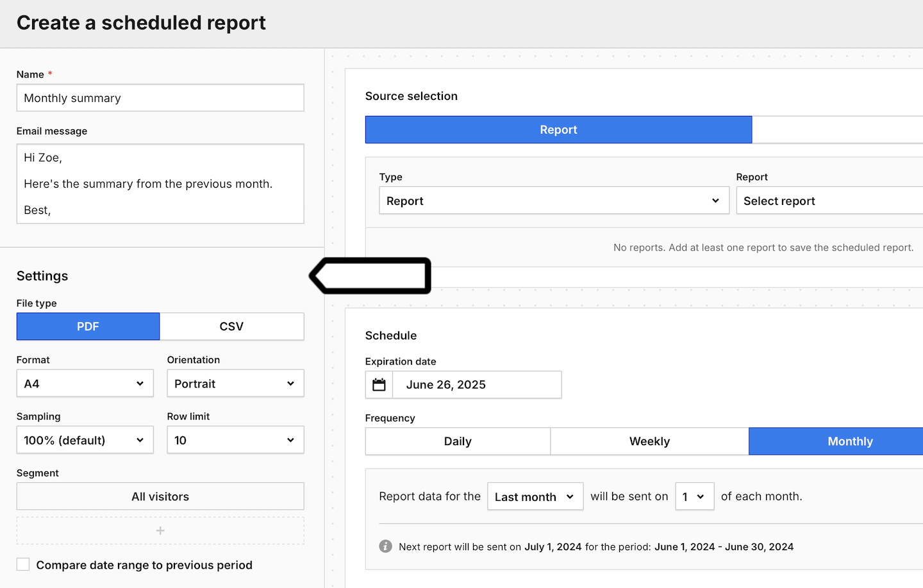Viewport: 923px width, 588px height.
Task: Open the Select report dropdown
Action: coord(829,200)
